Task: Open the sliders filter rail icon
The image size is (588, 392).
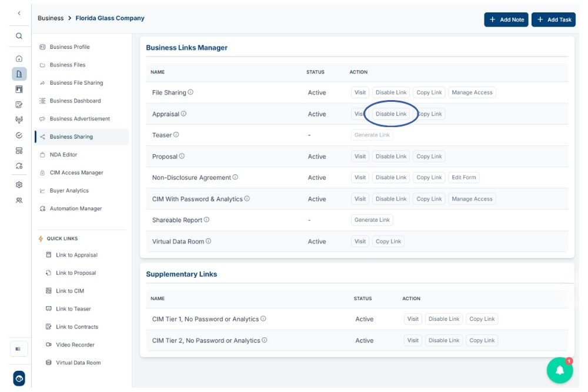Action: pos(19,120)
